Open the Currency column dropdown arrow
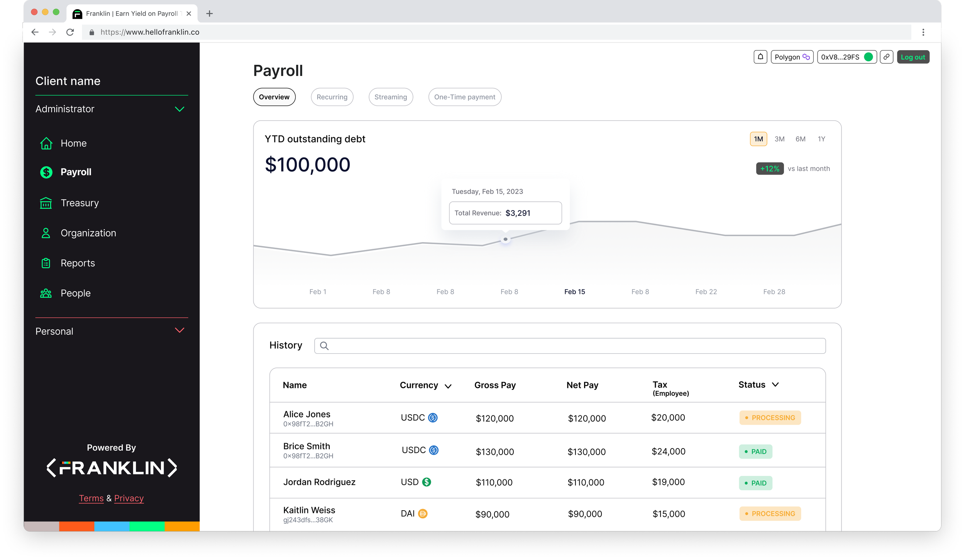The width and height of the screenshot is (965, 560). (448, 386)
